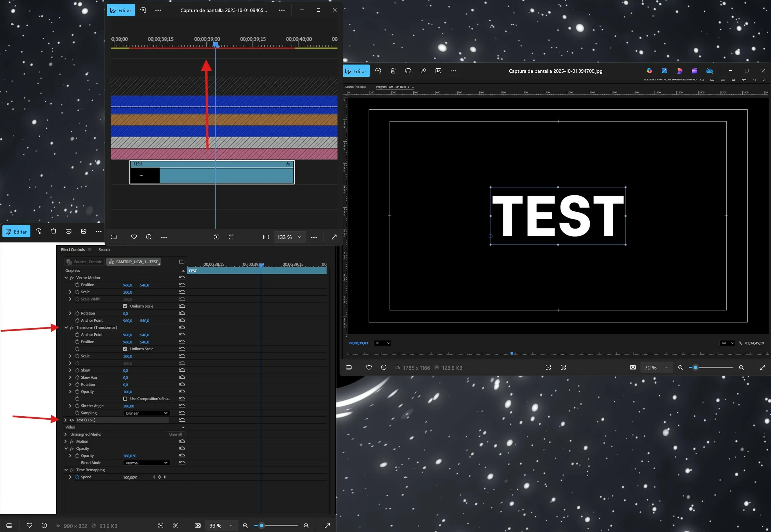
Task: Click the rotate icon in the 133 % window
Action: [x=143, y=10]
